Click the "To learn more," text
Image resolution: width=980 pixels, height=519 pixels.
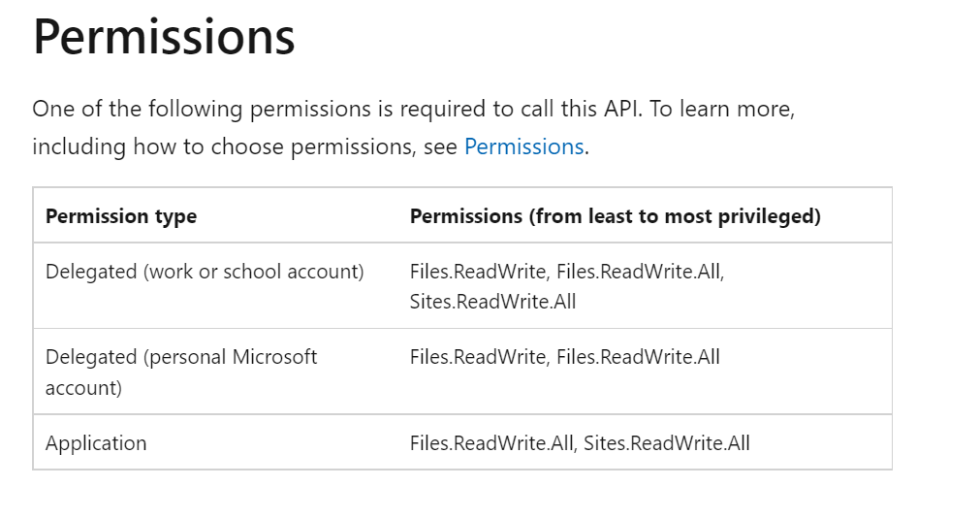coord(722,109)
